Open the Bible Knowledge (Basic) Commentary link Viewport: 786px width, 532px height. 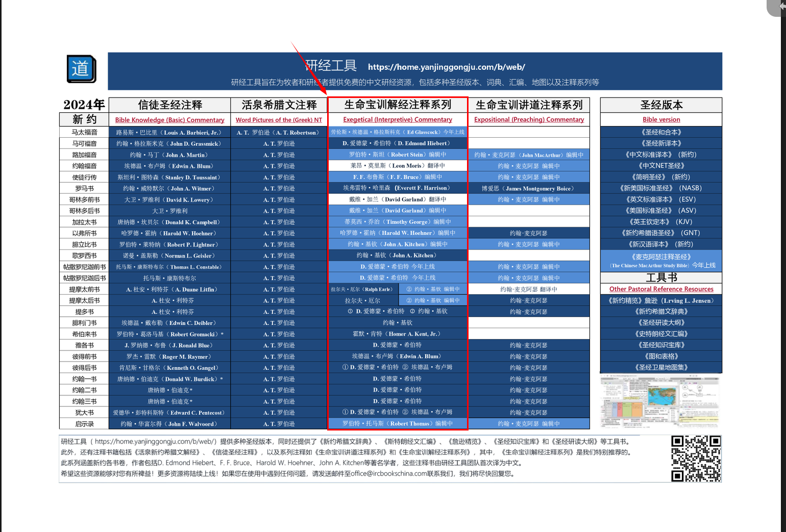[169, 120]
